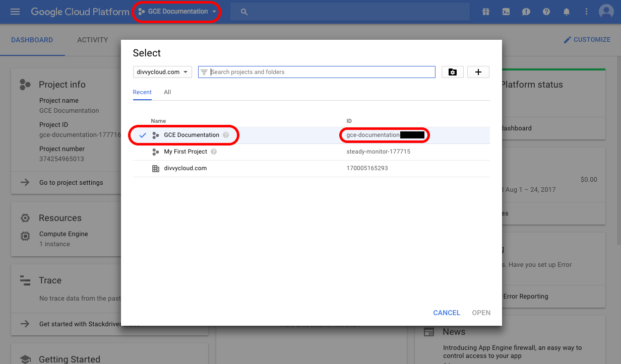Click the News card newspaper icon
Viewport: 621px width, 364px height.
pos(429,332)
